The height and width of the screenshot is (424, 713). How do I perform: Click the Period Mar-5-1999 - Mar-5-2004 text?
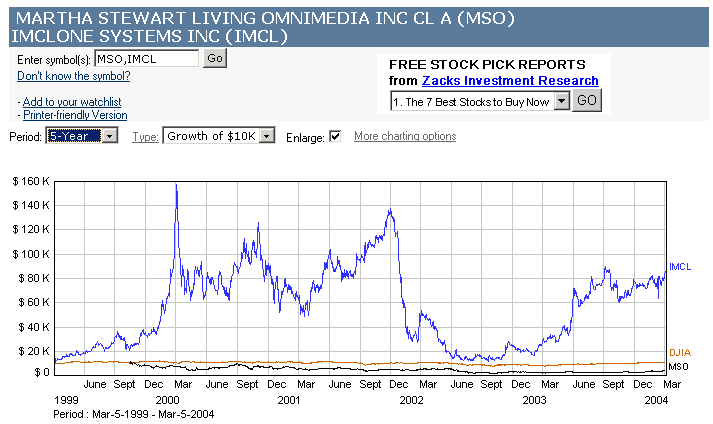coord(134,414)
